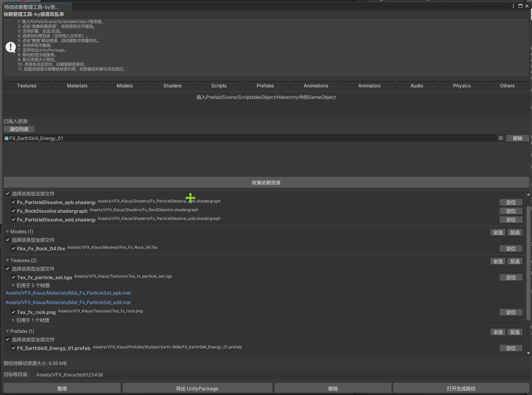
Task: Open the Models tab
Action: [125, 85]
